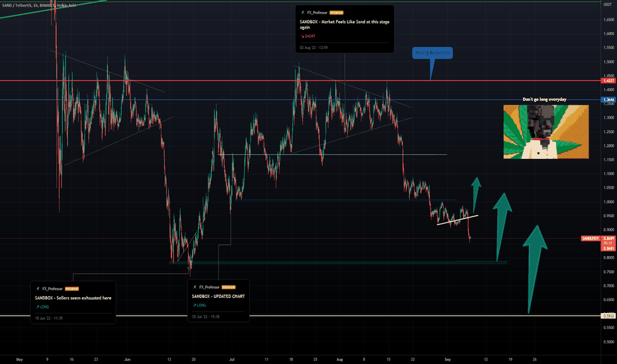Click the author icon in the 18 Jun idea card
This screenshot has height=364, width=617.
[38, 289]
